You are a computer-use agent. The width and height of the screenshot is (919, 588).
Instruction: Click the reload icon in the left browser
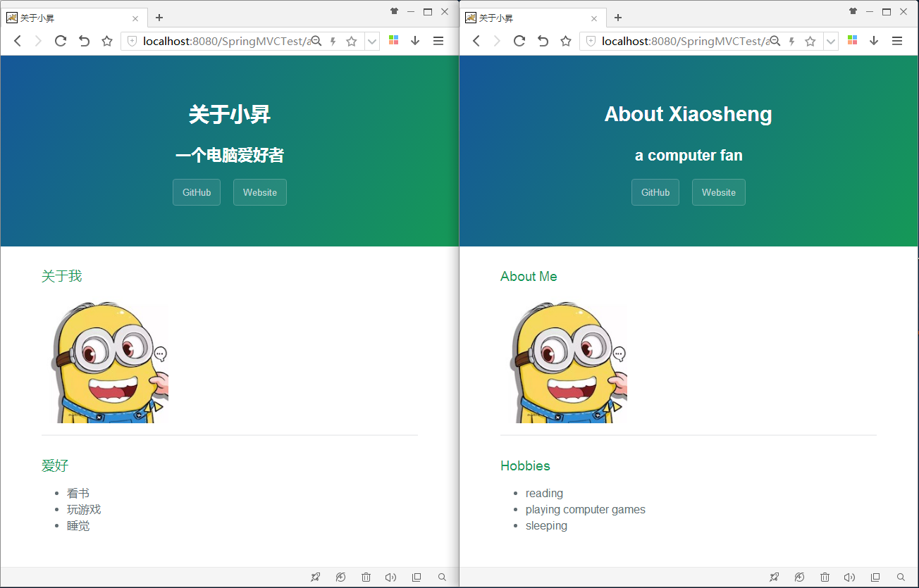[x=61, y=41]
